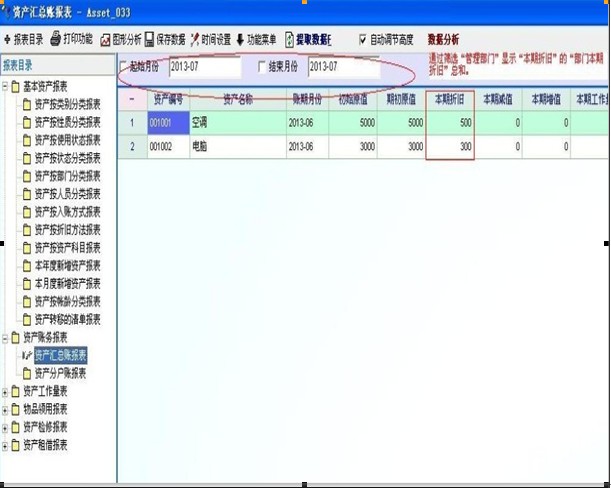
Task: Toggle the 自动调节高度 checkbox
Action: (363, 40)
